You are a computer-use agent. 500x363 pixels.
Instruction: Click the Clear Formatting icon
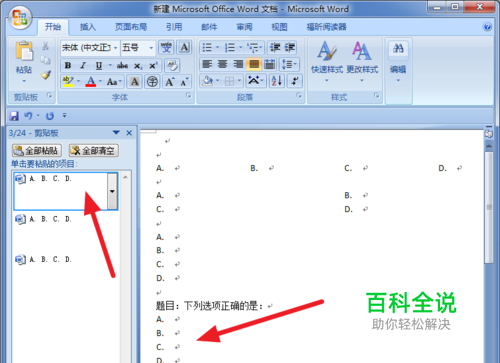(x=172, y=65)
